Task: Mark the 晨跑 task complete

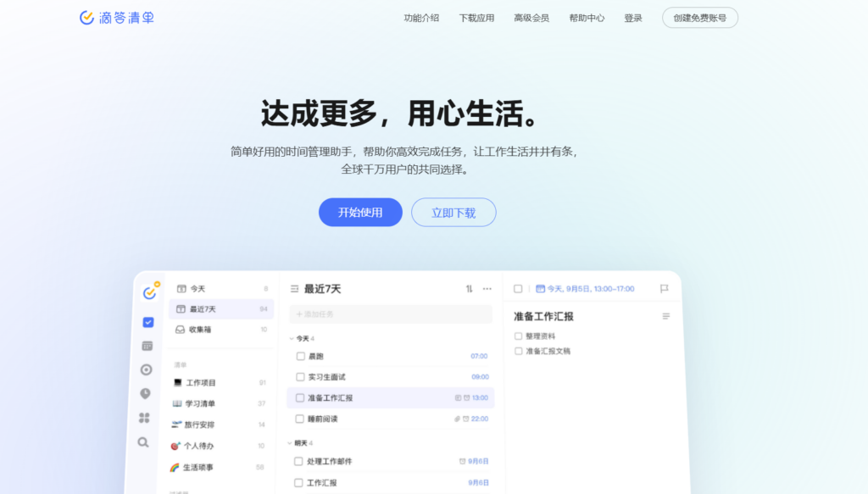Action: [x=299, y=356]
